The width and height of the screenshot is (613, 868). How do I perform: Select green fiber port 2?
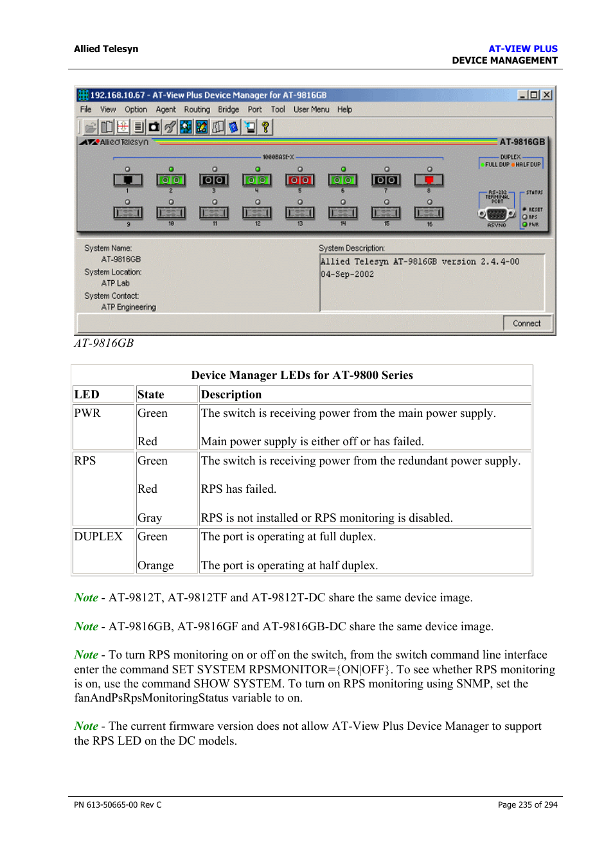click(x=171, y=180)
